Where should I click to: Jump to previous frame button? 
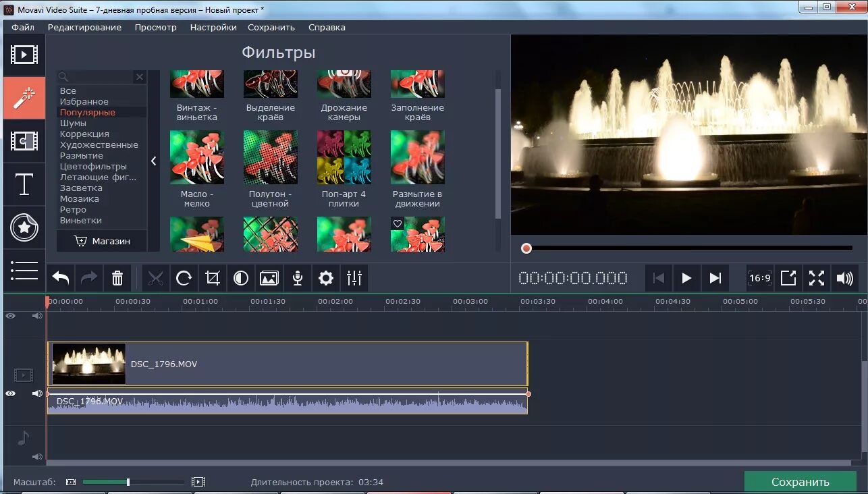tap(659, 278)
